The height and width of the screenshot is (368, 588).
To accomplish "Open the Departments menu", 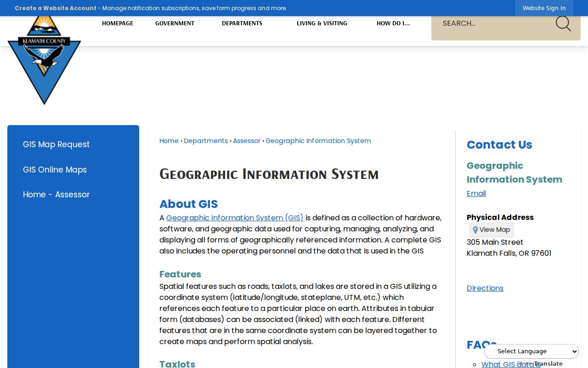I will point(242,23).
